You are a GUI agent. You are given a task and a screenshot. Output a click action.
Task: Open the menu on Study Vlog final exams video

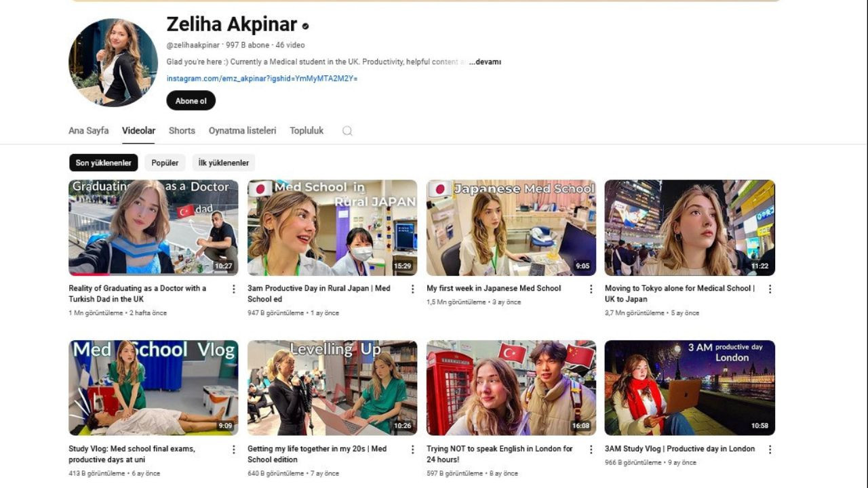pyautogui.click(x=233, y=449)
